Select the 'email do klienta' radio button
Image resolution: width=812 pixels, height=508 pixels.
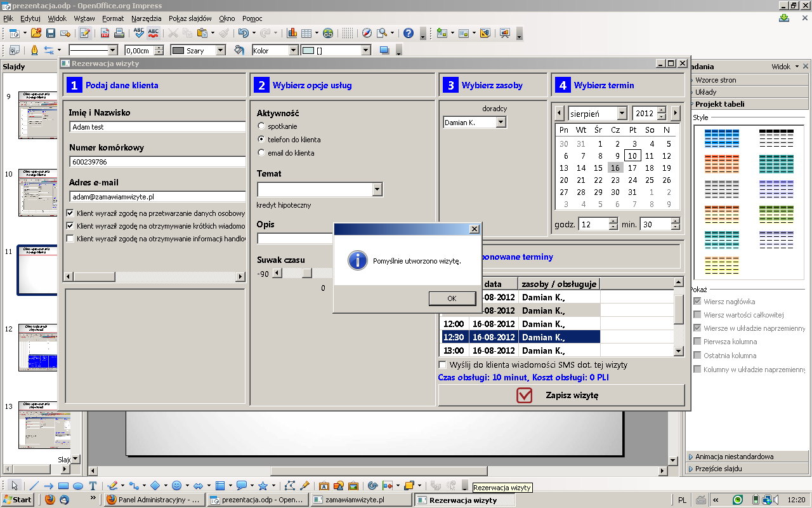click(x=261, y=153)
